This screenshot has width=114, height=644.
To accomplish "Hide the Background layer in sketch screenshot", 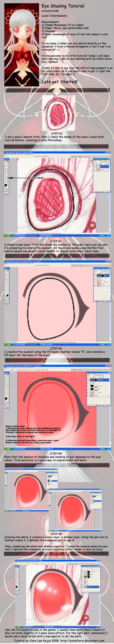I will pyautogui.click(x=94, y=170).
